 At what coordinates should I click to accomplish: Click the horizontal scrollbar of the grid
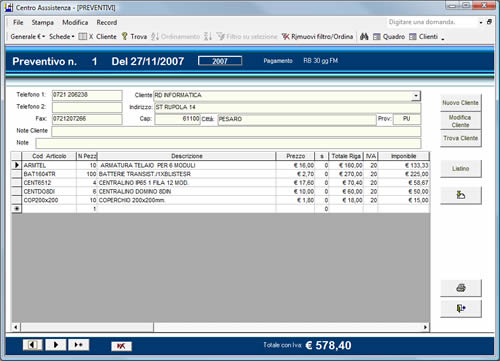click(x=221, y=327)
